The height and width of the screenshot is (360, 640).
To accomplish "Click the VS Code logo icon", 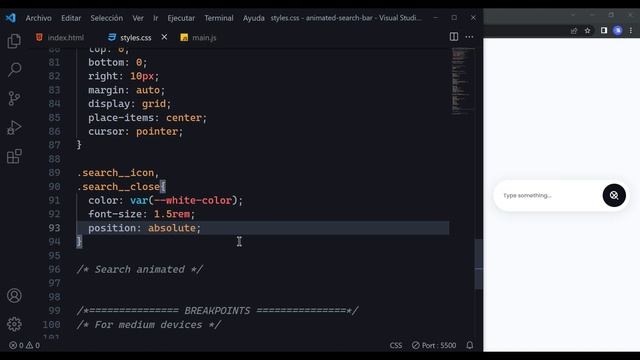I will 11,18.
